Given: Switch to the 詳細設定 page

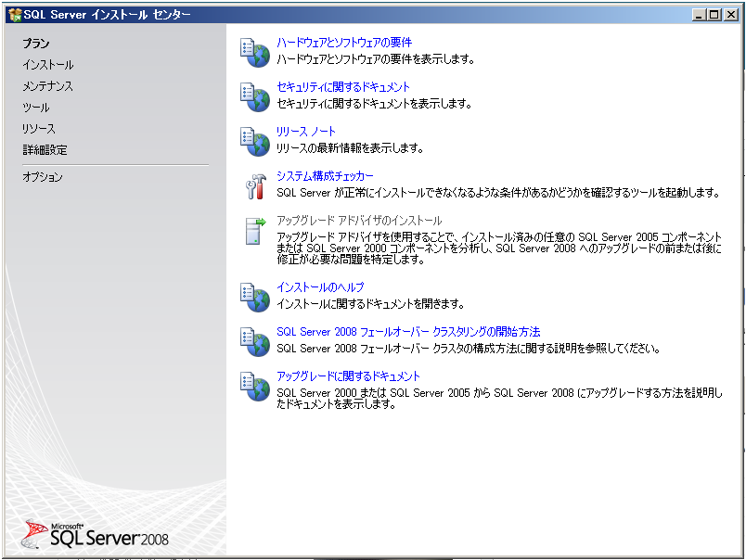Looking at the screenshot, I should tap(45, 150).
